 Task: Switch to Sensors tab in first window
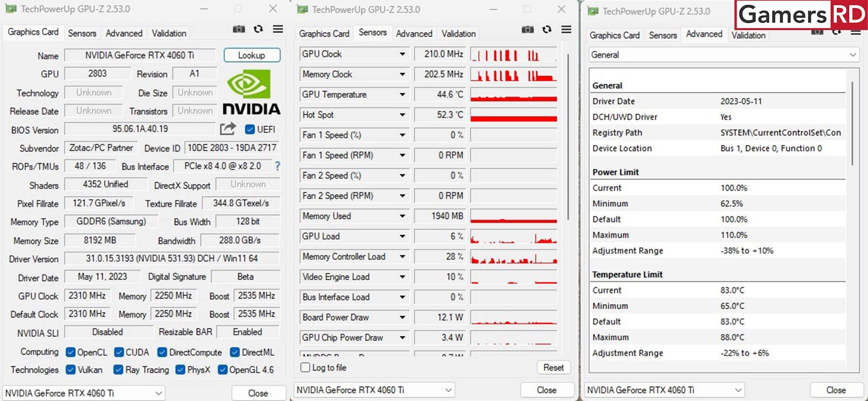(82, 33)
